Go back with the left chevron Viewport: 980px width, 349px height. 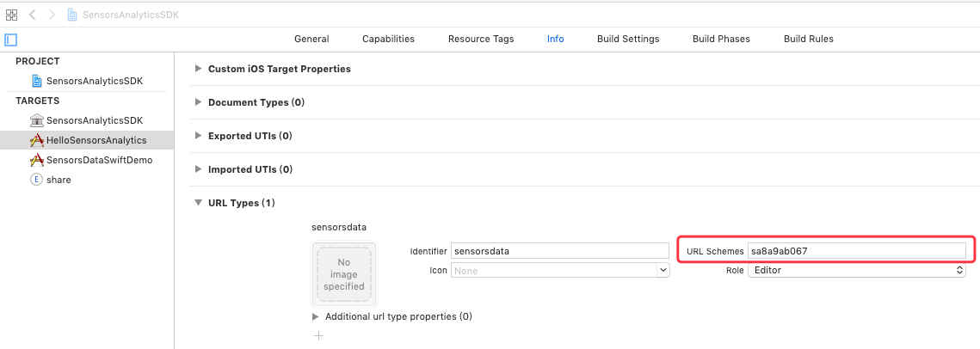coord(33,15)
